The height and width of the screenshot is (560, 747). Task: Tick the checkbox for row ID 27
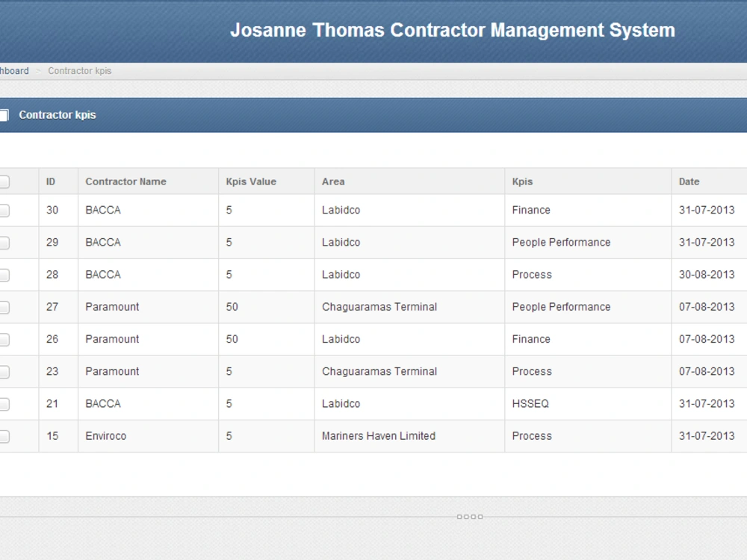tap(4, 307)
